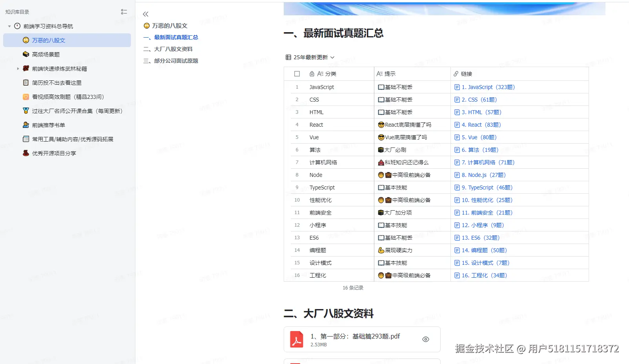Click the document icon before 1. JavaScript link
The width and height of the screenshot is (629, 364).
tap(458, 87)
